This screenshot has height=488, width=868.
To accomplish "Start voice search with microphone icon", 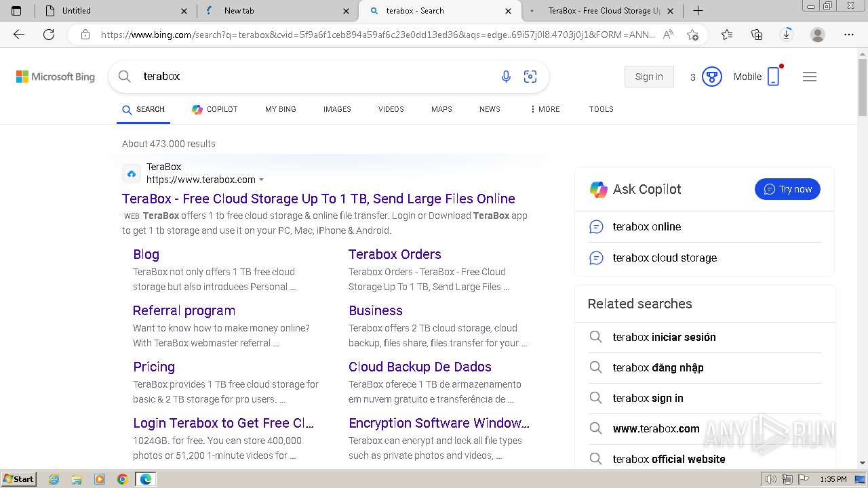I will (506, 77).
